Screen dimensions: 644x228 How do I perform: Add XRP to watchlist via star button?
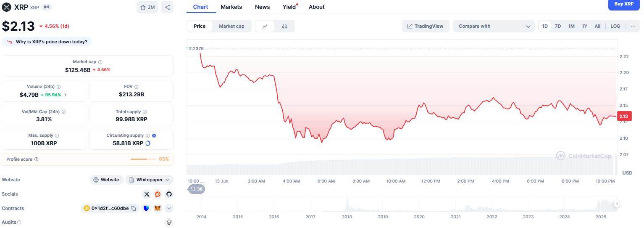[147, 7]
